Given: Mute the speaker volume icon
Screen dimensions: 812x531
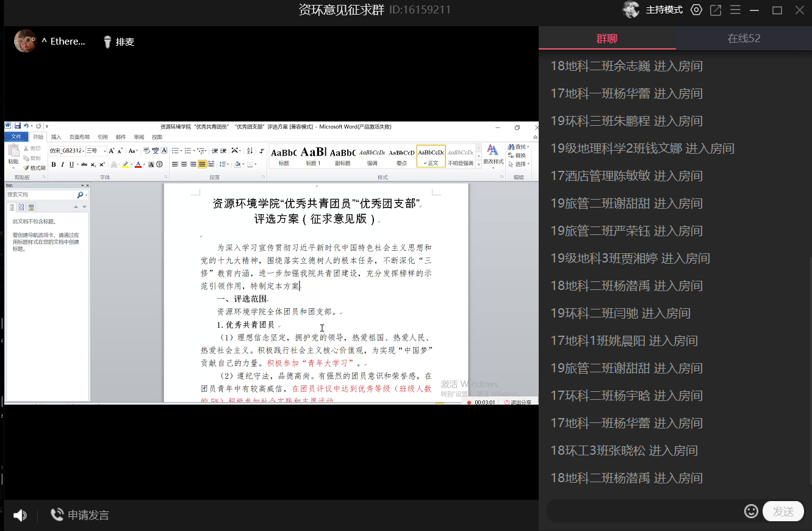Looking at the screenshot, I should 20,515.
